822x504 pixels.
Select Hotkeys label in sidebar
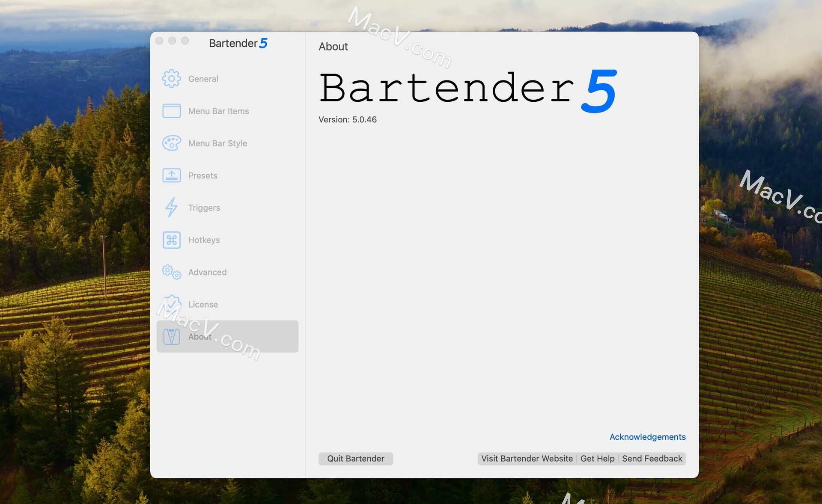tap(204, 240)
